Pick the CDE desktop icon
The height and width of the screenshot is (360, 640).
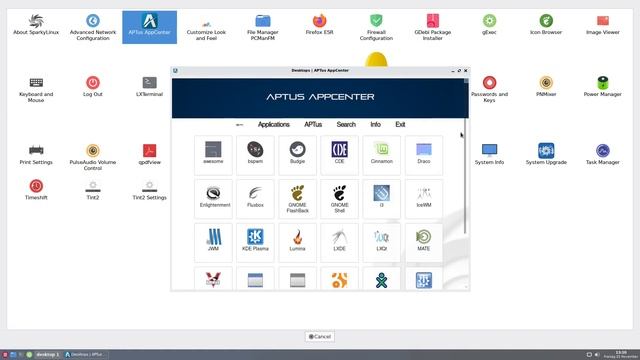pyautogui.click(x=340, y=155)
